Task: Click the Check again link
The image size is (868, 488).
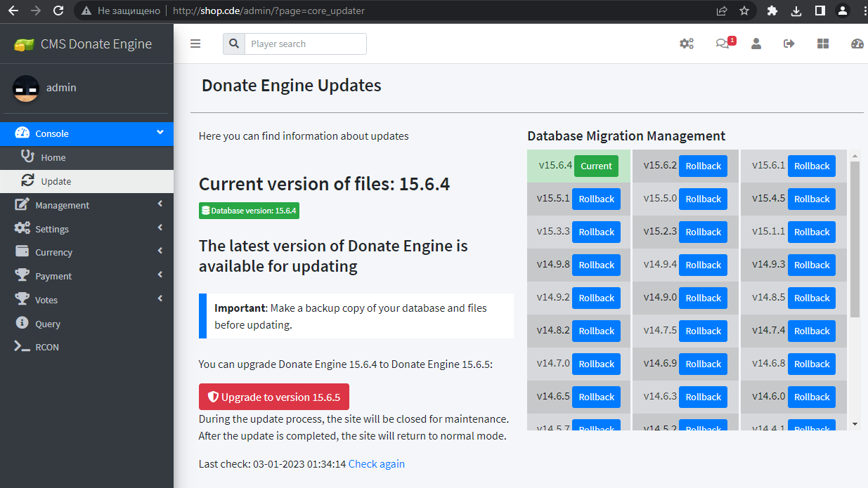Action: pyautogui.click(x=376, y=463)
